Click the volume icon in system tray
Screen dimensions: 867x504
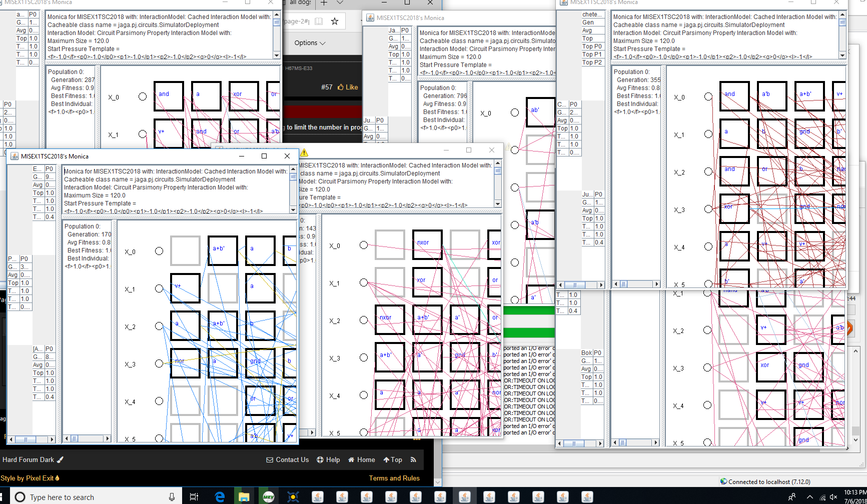(x=833, y=497)
